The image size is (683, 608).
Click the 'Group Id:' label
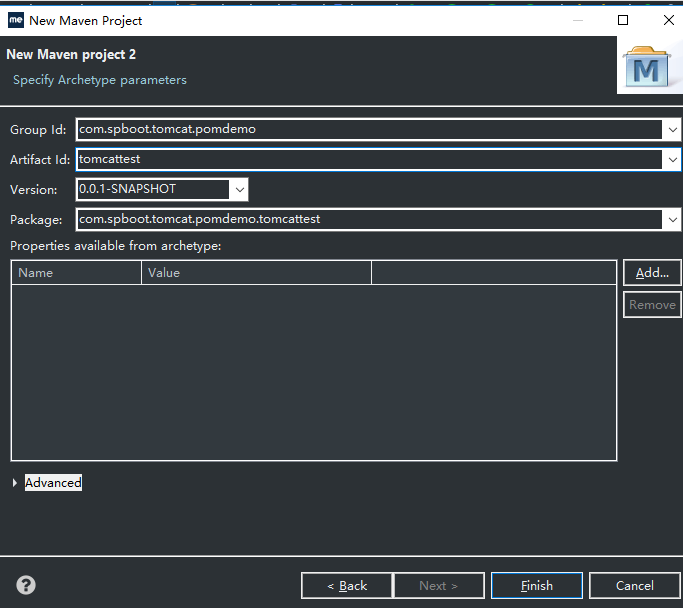[38, 130]
